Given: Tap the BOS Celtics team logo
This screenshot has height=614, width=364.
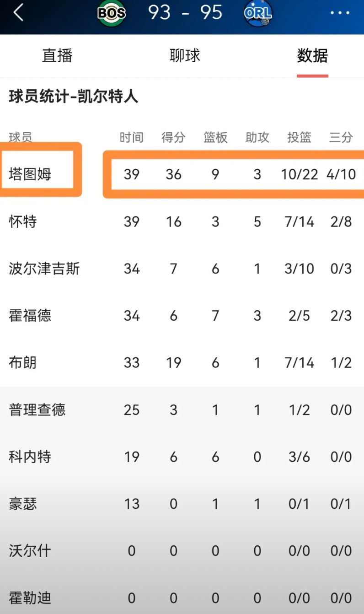Looking at the screenshot, I should [112, 13].
